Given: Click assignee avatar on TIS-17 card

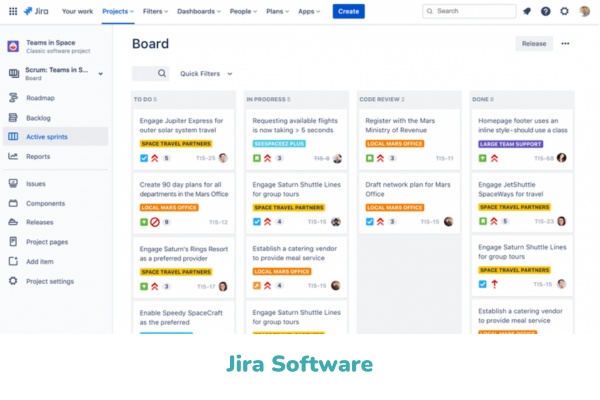Looking at the screenshot, I should point(223,286).
